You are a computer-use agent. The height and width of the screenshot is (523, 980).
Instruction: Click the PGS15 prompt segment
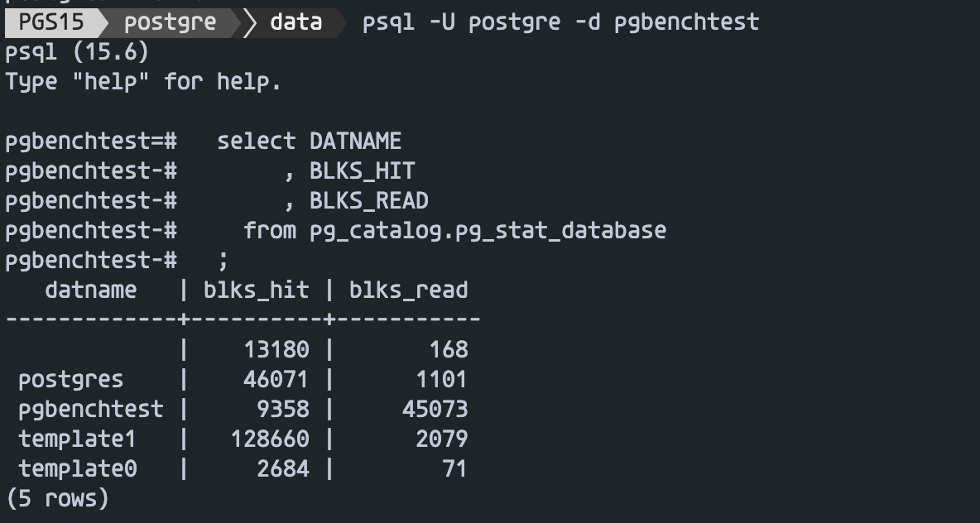pos(51,22)
